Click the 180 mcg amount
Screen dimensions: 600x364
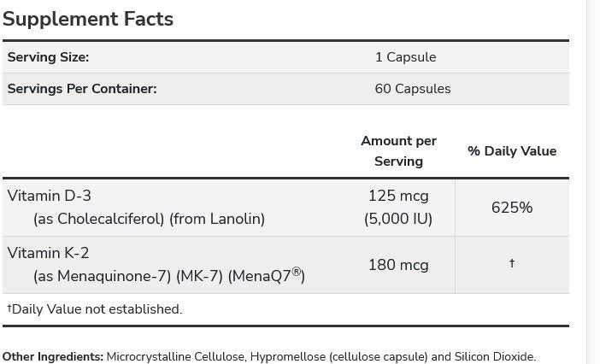398,265
